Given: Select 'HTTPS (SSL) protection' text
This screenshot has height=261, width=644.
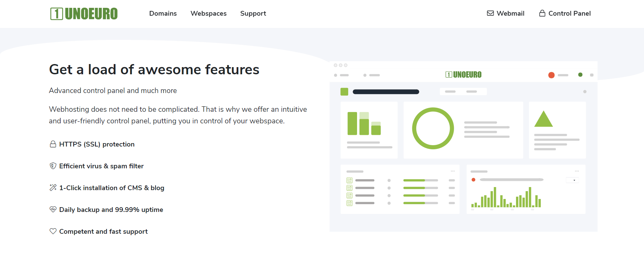Looking at the screenshot, I should click(x=97, y=144).
